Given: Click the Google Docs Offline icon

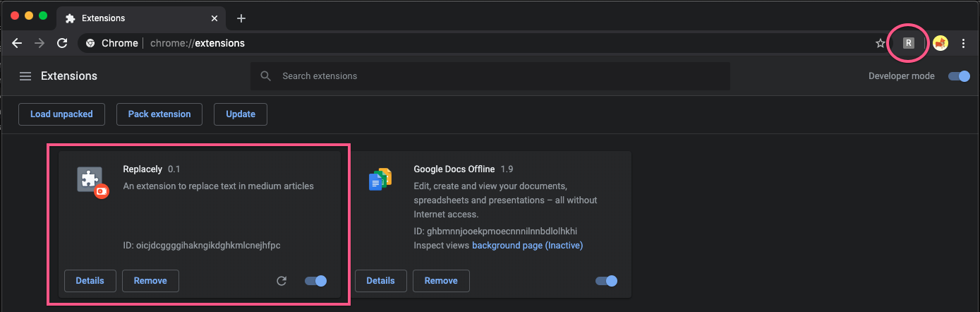Looking at the screenshot, I should 380,179.
